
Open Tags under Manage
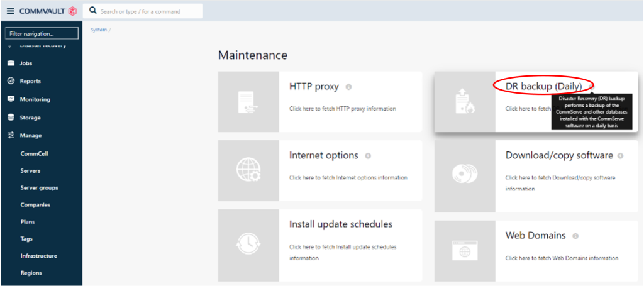point(26,239)
